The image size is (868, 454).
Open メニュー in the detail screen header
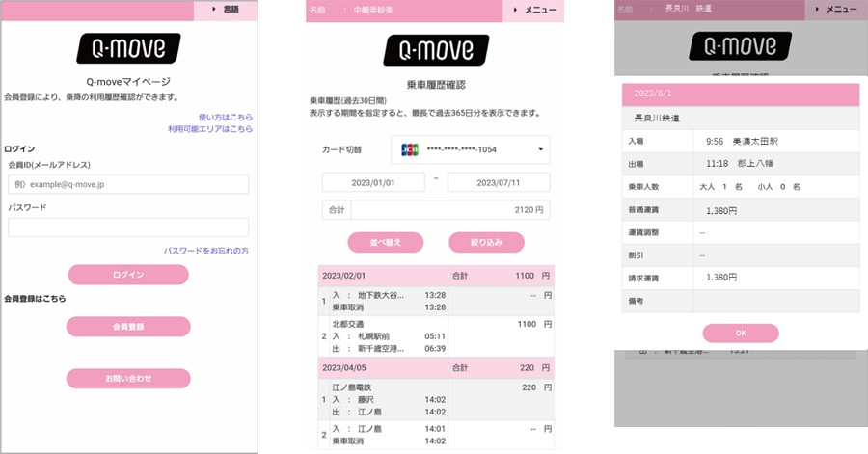[x=836, y=10]
